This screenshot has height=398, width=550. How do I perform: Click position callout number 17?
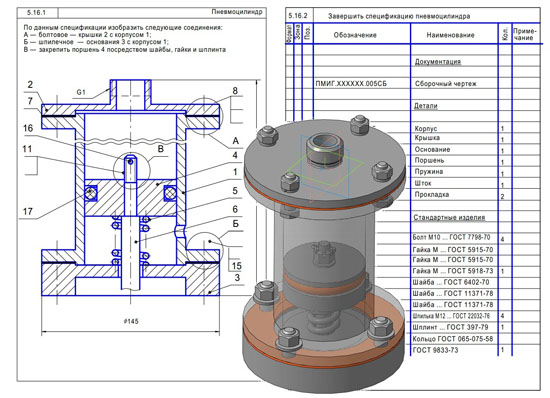click(x=28, y=211)
